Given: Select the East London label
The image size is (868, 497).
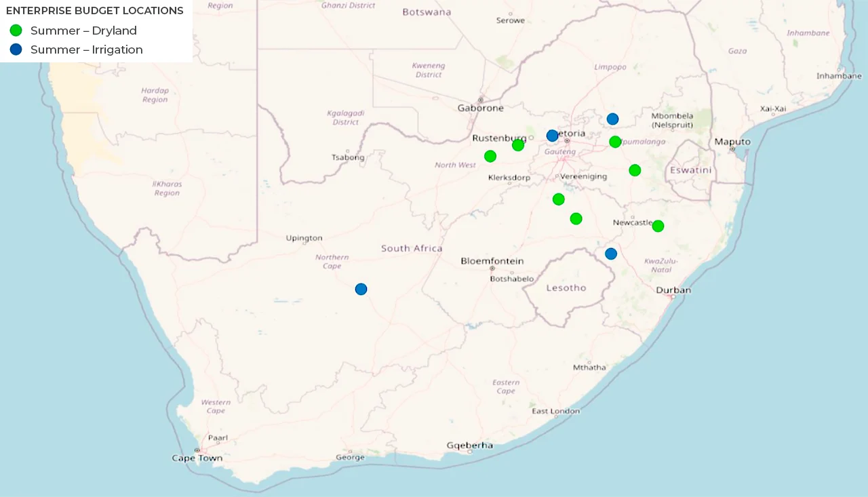Looking at the screenshot, I should [x=555, y=411].
